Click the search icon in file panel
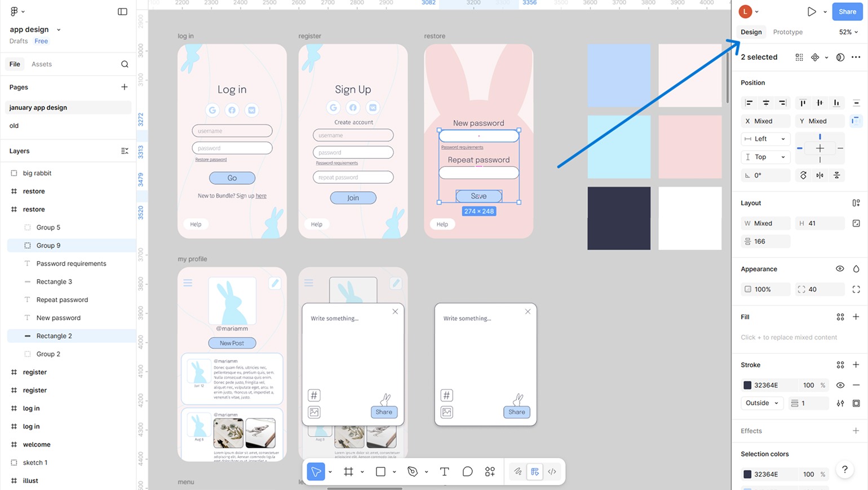 125,64
